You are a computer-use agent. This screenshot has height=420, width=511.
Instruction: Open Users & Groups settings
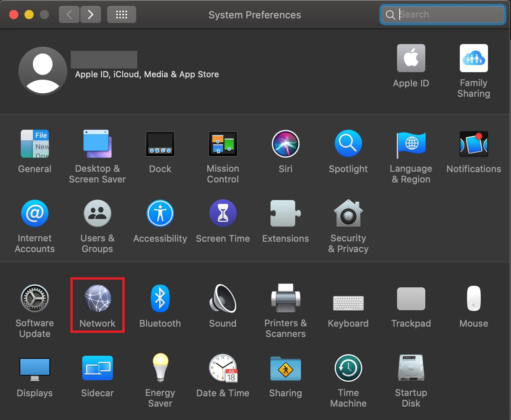(97, 218)
